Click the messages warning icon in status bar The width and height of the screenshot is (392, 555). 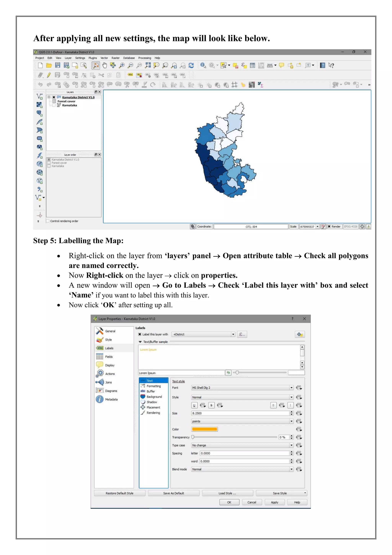(x=369, y=227)
